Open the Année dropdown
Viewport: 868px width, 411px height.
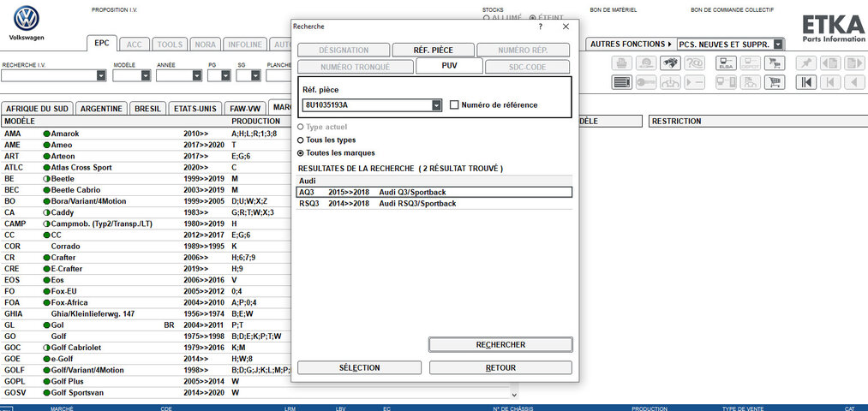point(198,76)
